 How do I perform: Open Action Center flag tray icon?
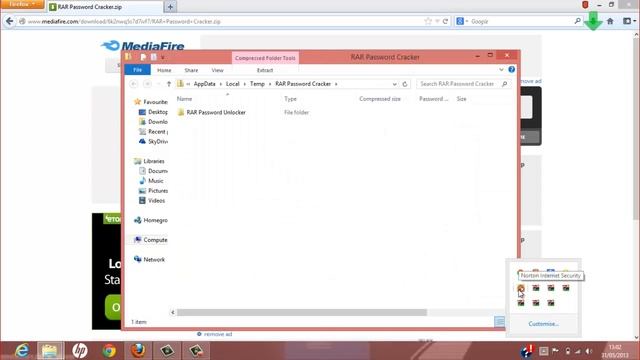click(x=555, y=351)
